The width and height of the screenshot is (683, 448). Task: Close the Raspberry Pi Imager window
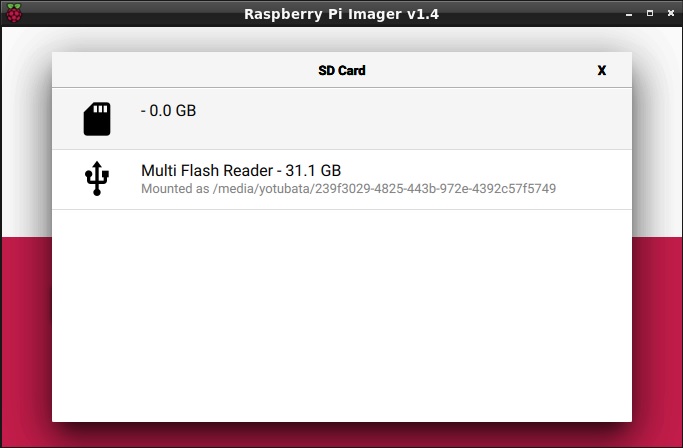pyautogui.click(x=671, y=14)
